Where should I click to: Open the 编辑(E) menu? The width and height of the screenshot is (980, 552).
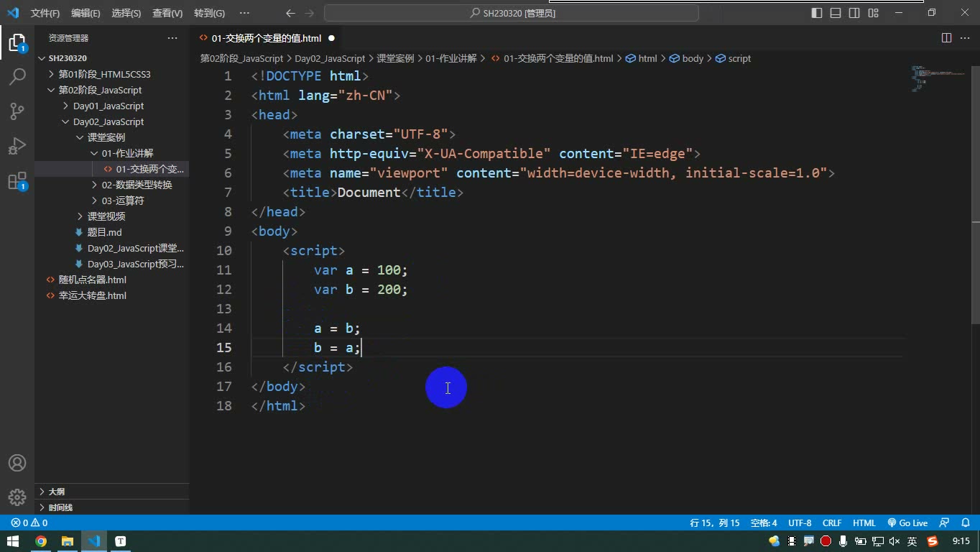(x=85, y=13)
